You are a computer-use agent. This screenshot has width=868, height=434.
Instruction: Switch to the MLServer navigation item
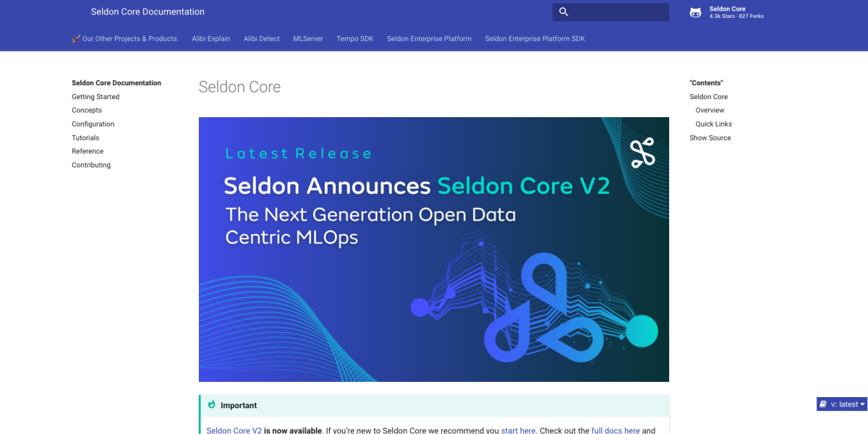(x=307, y=38)
